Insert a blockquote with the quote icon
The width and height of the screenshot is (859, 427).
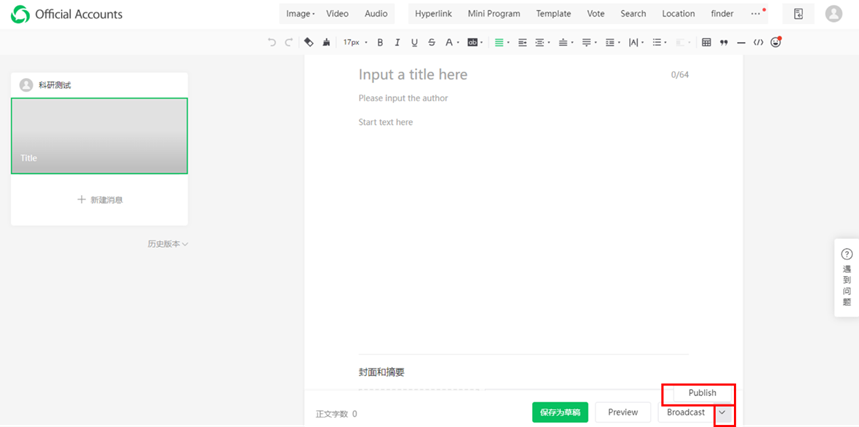click(724, 43)
